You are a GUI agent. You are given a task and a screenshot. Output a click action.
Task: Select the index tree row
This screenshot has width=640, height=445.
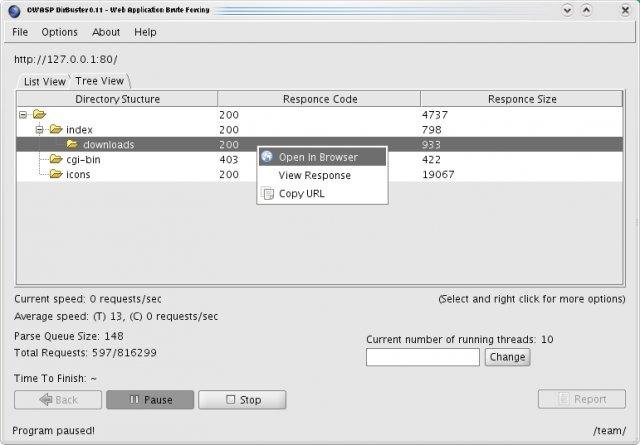[x=320, y=130]
